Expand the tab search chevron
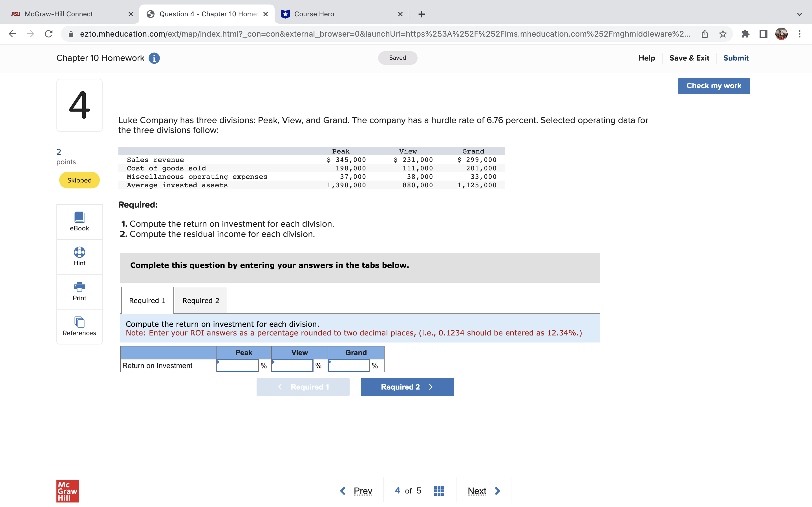The height and width of the screenshot is (507, 812). tap(799, 14)
